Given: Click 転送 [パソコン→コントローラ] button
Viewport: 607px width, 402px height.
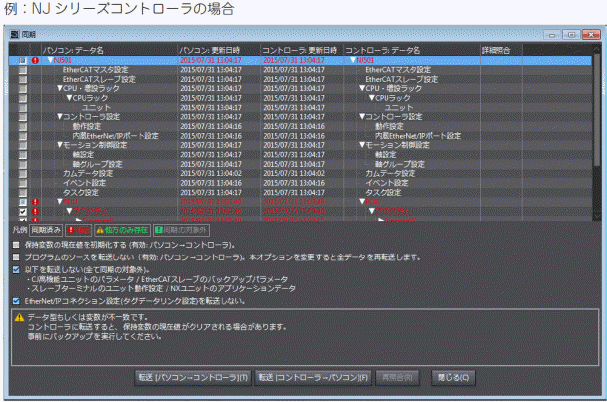Looking at the screenshot, I should (193, 378).
